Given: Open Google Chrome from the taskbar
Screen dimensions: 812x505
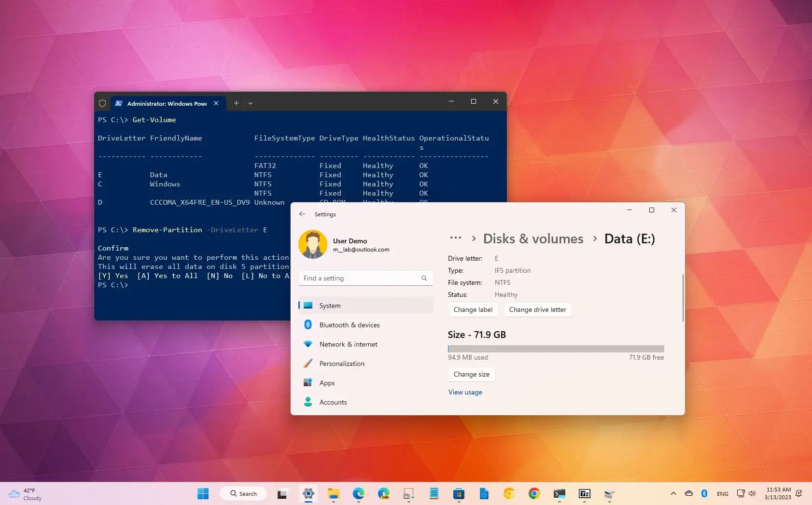Looking at the screenshot, I should coord(534,493).
